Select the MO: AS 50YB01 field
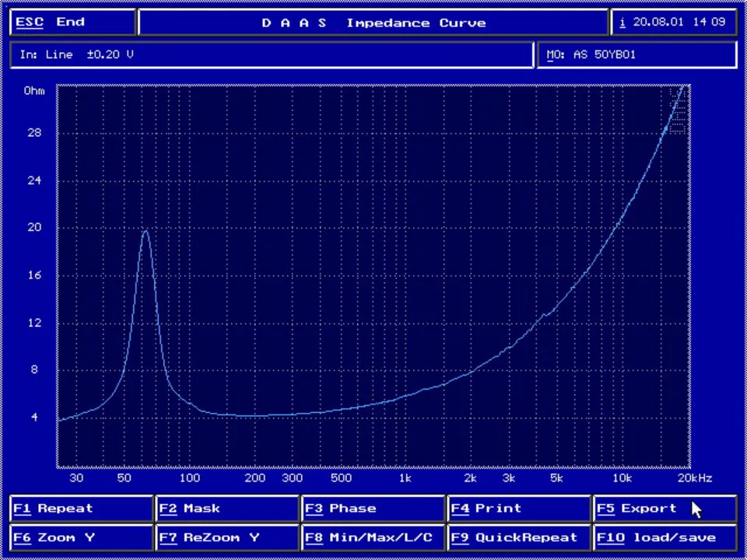The image size is (747, 560). pos(637,54)
